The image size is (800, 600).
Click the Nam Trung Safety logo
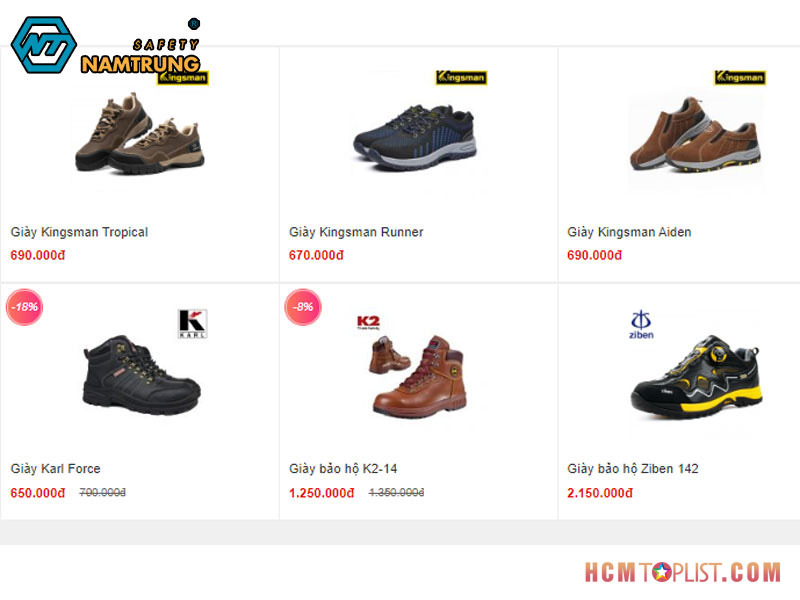click(106, 46)
